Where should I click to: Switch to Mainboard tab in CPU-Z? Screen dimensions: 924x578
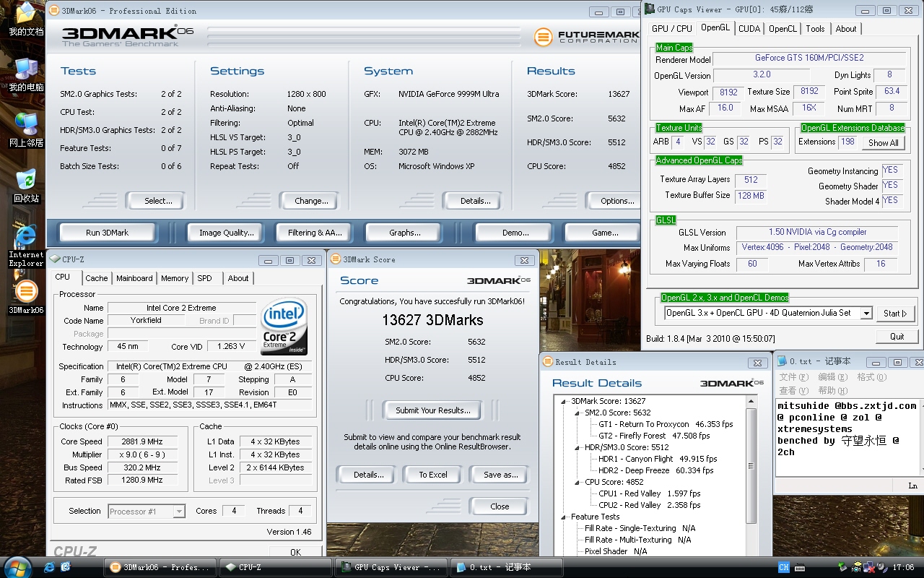134,278
